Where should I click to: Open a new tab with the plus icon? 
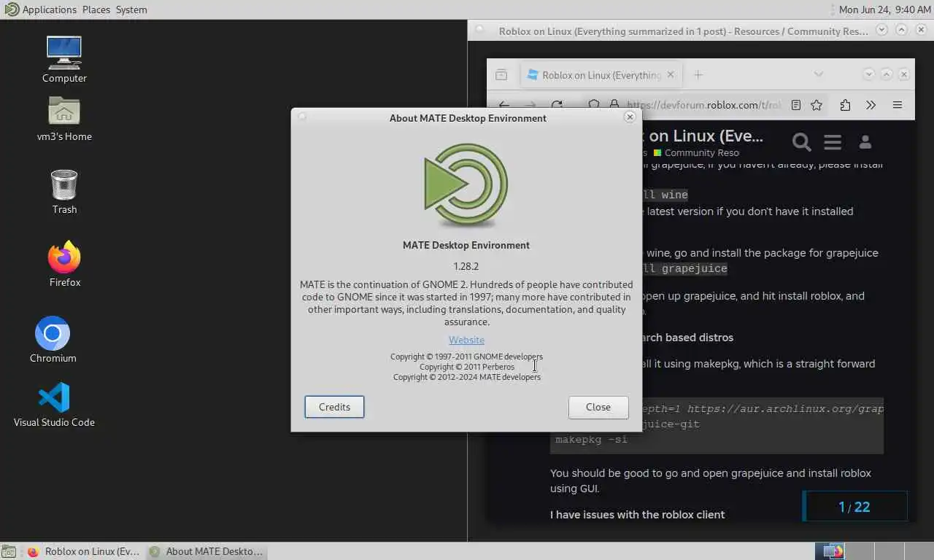click(698, 74)
